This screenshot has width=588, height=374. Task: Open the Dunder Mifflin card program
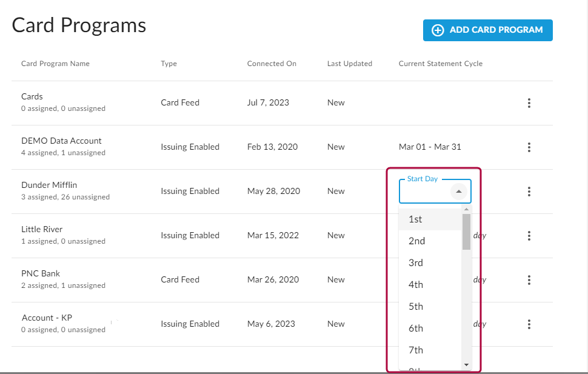click(x=49, y=185)
